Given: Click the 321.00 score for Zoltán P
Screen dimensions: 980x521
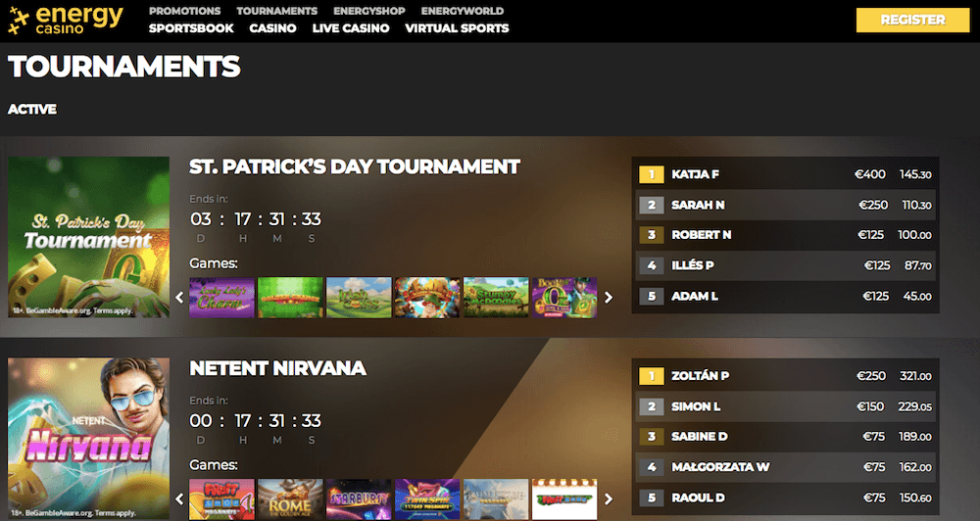Looking at the screenshot, I should 915,376.
